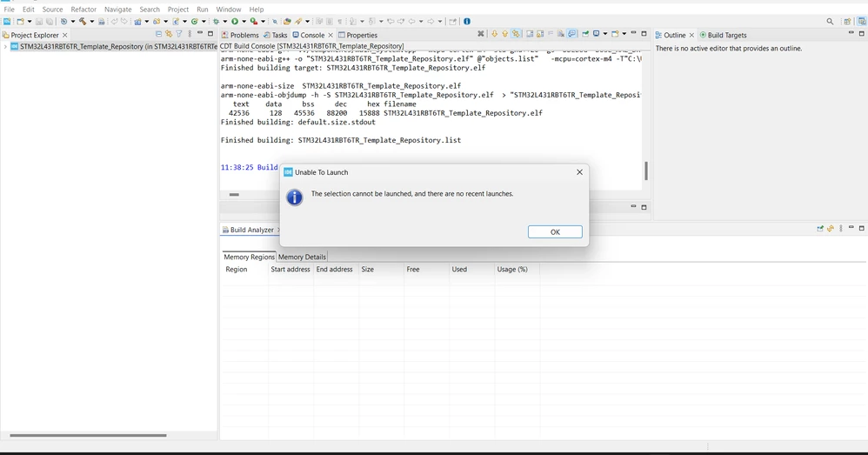Open the Refactor menu
Screen dimensions: 868x455
point(83,10)
